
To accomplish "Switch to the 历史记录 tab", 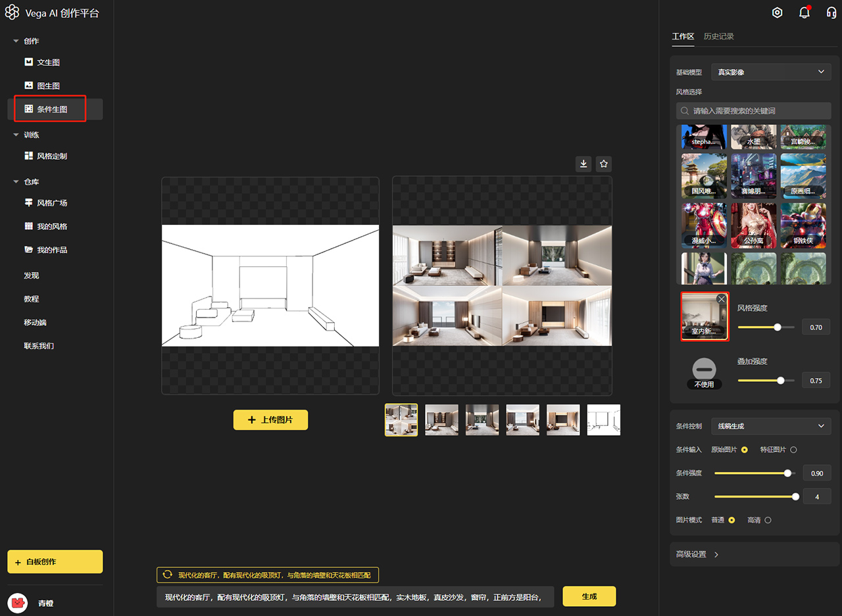I will click(718, 36).
